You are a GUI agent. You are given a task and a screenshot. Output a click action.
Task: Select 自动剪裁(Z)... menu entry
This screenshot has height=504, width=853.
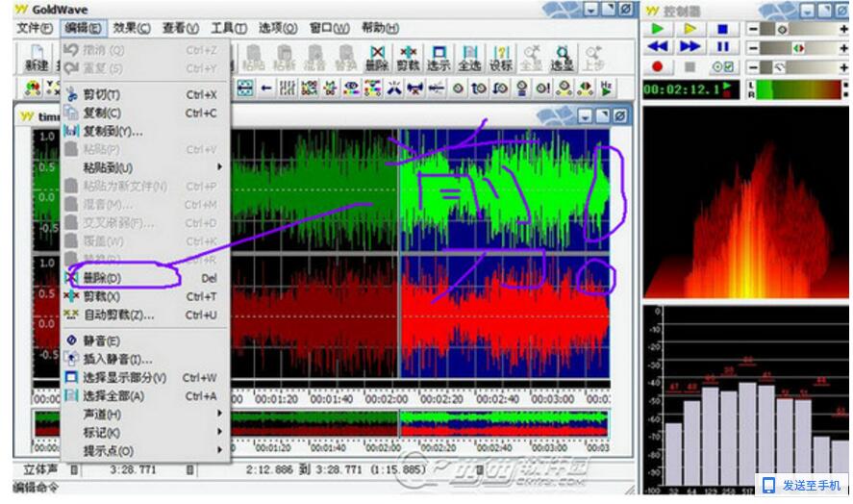118,315
